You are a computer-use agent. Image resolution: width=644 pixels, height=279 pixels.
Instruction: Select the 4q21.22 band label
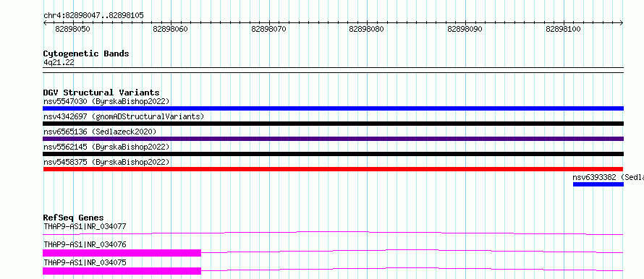[x=59, y=62]
